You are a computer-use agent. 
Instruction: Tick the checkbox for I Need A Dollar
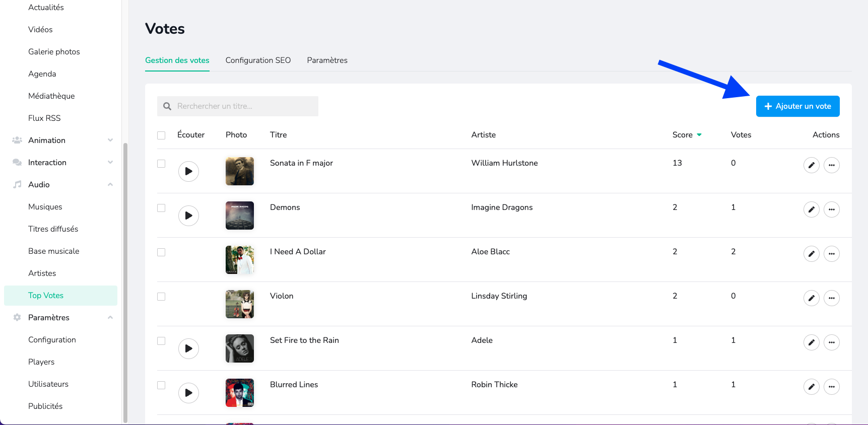tap(161, 252)
